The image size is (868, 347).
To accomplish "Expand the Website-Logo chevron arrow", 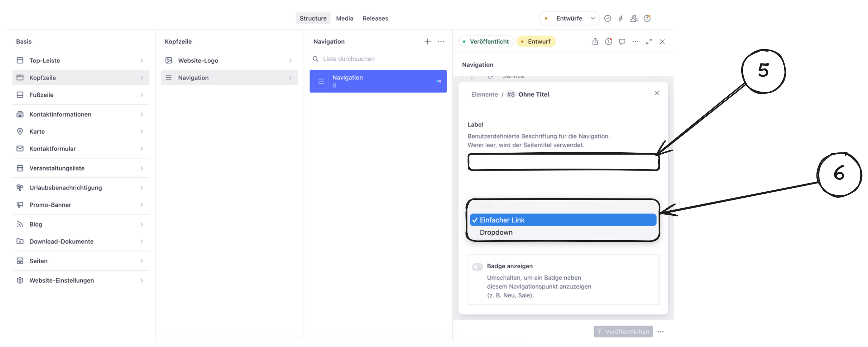I will (290, 60).
